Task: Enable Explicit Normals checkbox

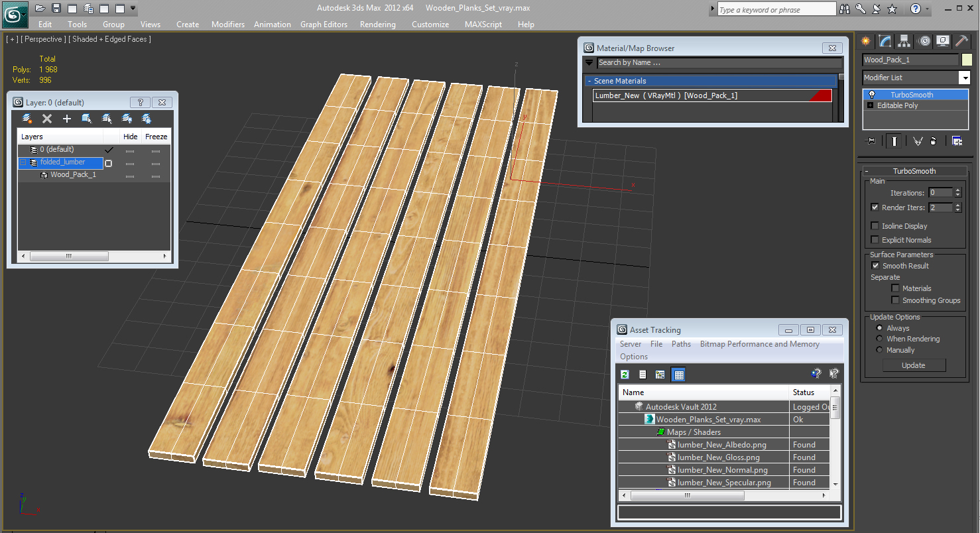Action: (875, 240)
